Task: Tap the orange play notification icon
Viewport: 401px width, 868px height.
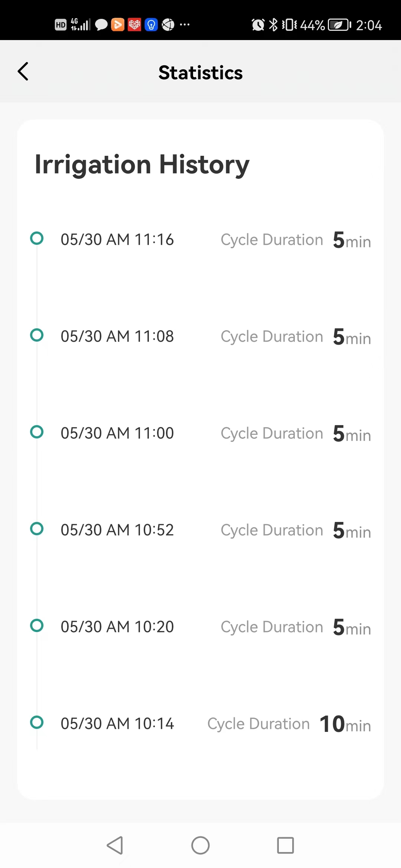Action: (x=118, y=25)
